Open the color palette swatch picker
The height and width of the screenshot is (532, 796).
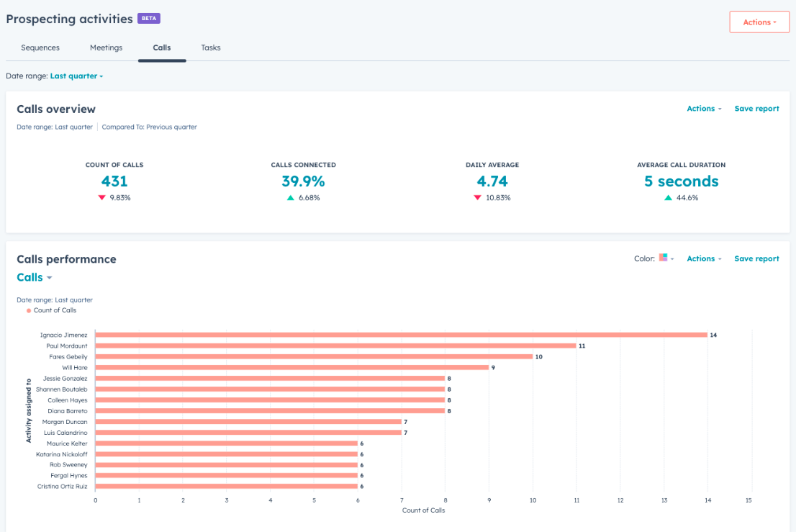coord(666,258)
